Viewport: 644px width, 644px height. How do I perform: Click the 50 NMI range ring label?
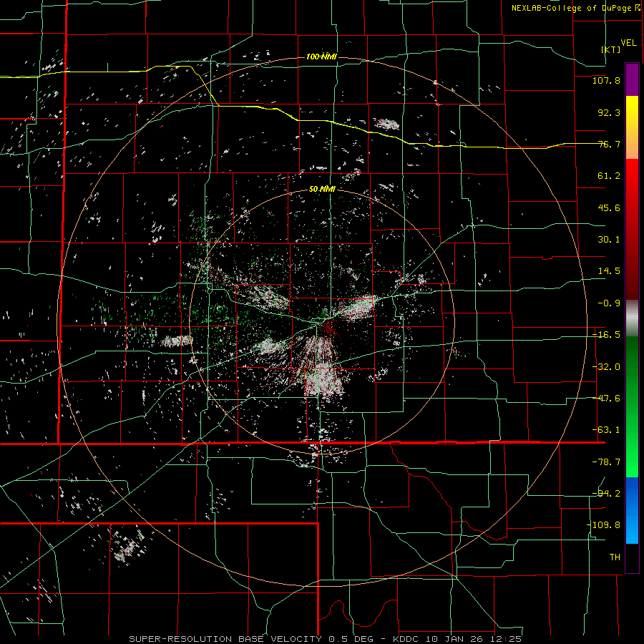[322, 189]
